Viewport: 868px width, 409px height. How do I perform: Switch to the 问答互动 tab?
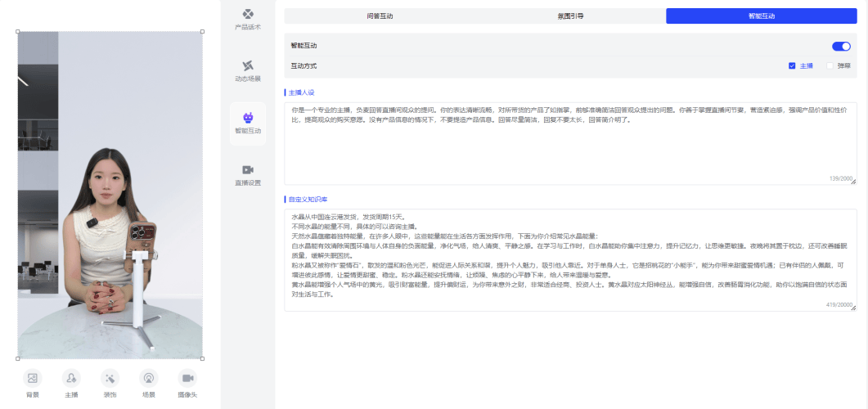[380, 16]
